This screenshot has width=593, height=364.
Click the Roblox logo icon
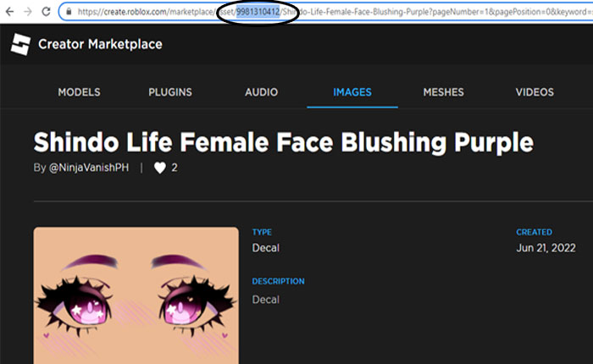coord(20,44)
